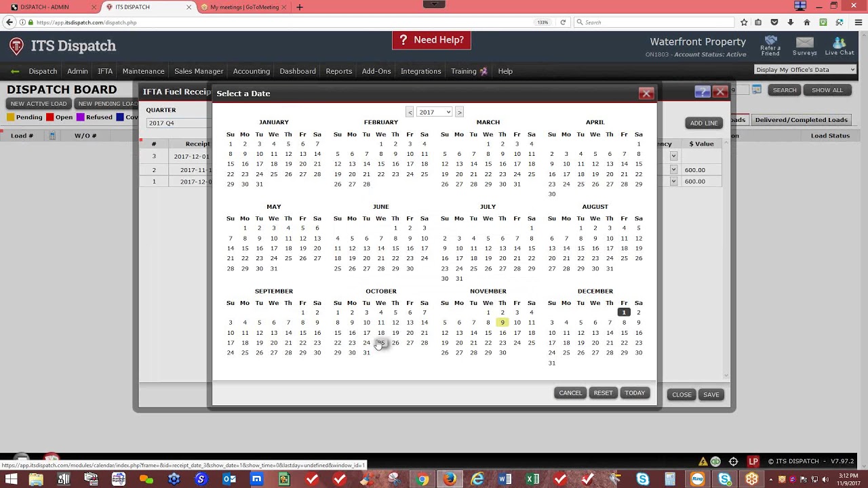Open the 2017 year dropdown
Image resolution: width=868 pixels, height=488 pixels.
(434, 112)
